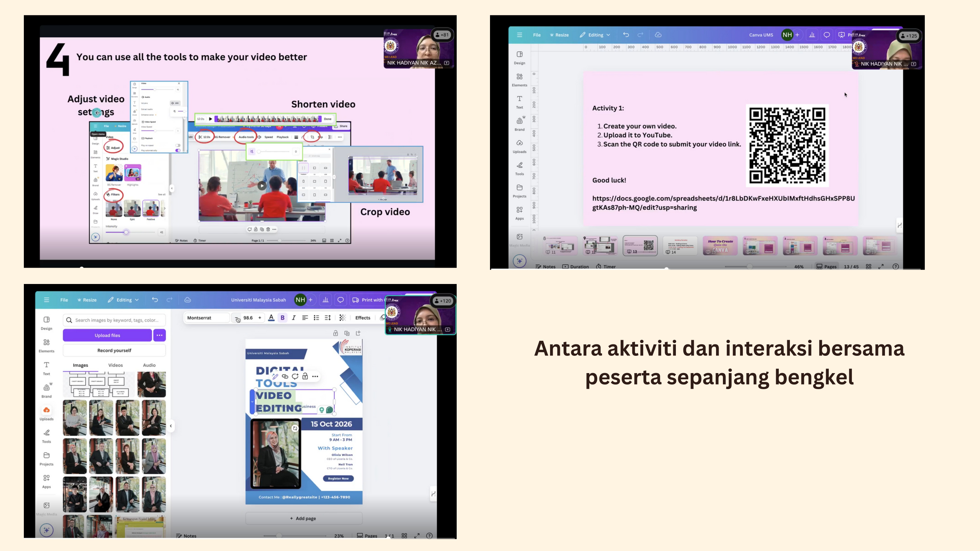Screen dimensions: 980x551
Task: Click Print with Canva button
Action: [x=367, y=300]
